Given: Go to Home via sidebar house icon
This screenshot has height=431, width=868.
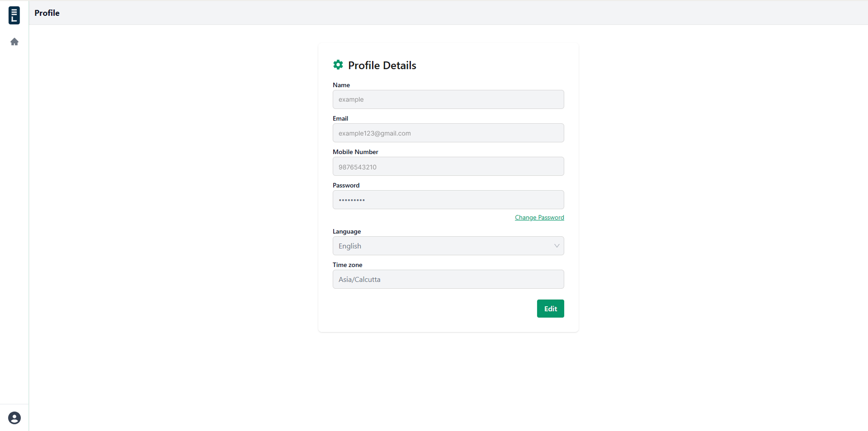Looking at the screenshot, I should point(14,42).
